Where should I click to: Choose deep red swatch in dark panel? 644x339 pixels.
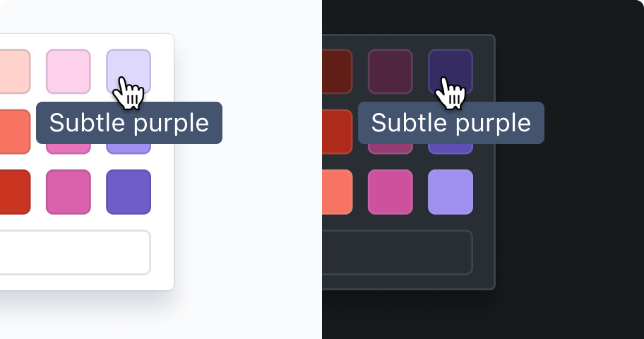point(338,131)
